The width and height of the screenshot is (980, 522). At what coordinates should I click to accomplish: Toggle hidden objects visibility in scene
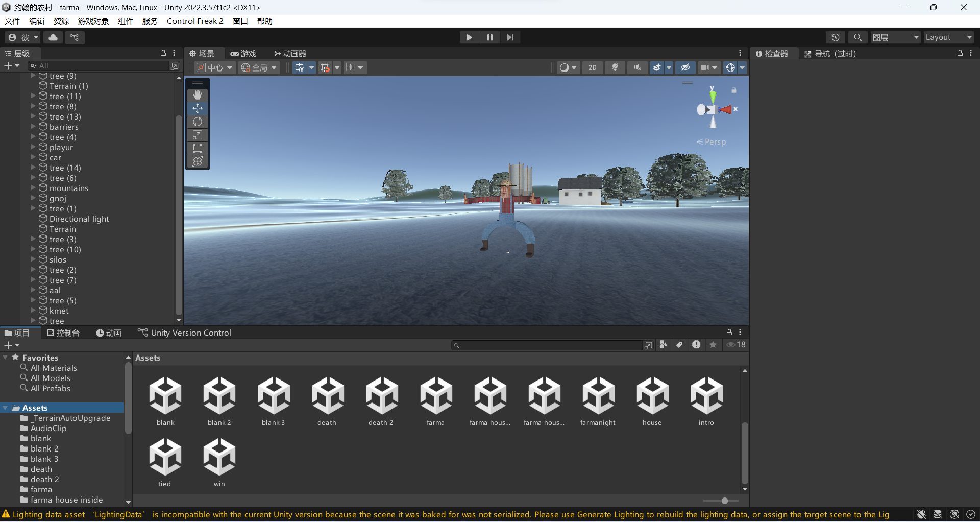[x=685, y=67]
